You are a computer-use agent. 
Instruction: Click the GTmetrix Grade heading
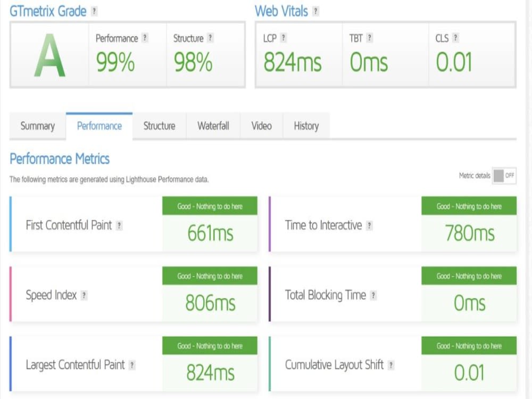48,11
